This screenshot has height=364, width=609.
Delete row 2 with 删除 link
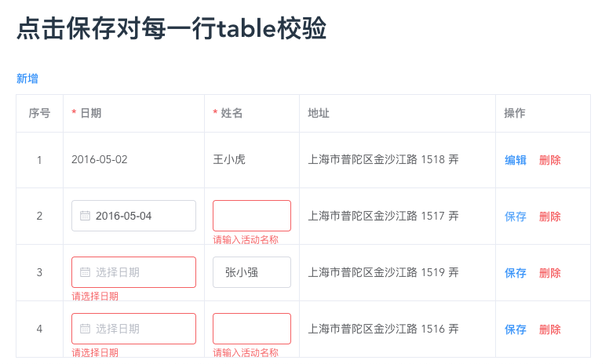[x=550, y=217]
